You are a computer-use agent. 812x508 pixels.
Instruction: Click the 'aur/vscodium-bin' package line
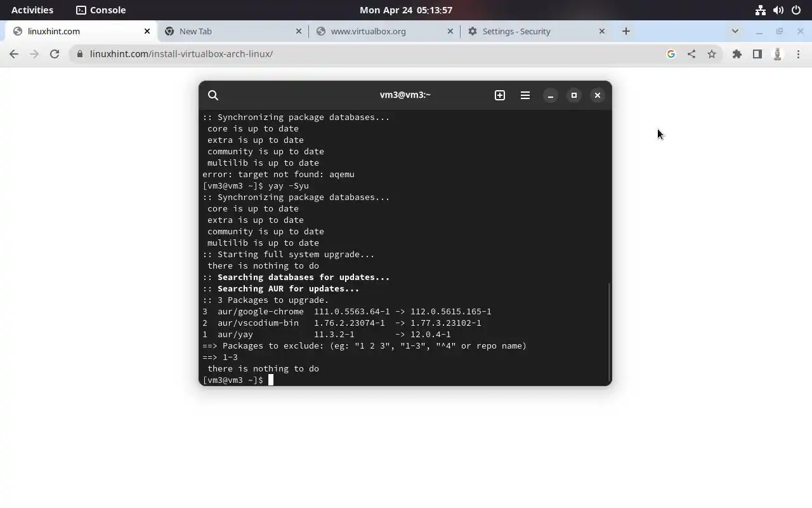point(342,323)
